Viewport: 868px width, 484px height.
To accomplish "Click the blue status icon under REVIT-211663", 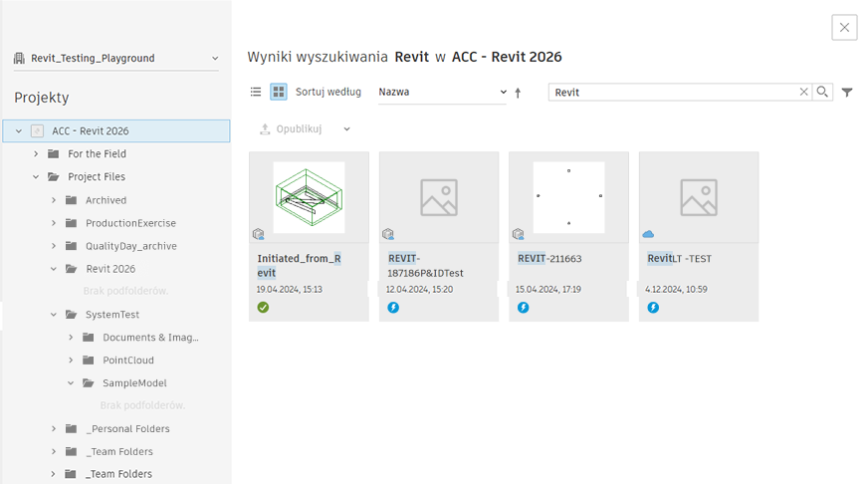I will (524, 308).
